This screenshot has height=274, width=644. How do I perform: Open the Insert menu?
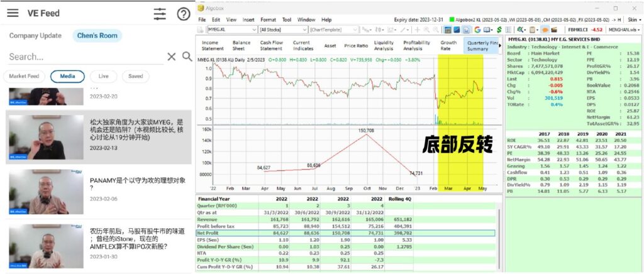tap(248, 19)
